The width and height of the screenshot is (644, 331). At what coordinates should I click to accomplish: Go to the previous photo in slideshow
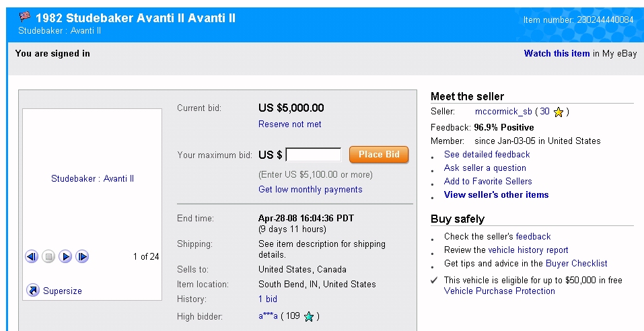tap(31, 256)
